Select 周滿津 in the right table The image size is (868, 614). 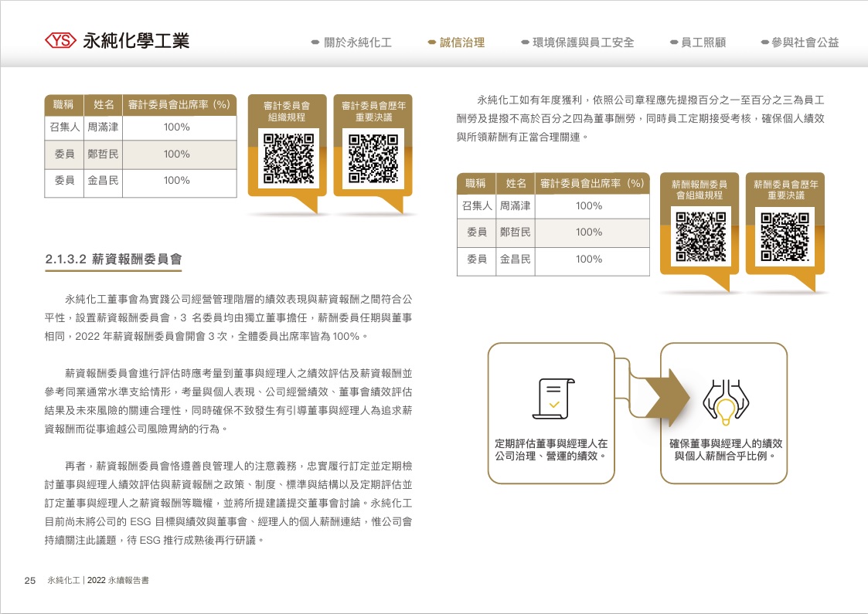[516, 205]
